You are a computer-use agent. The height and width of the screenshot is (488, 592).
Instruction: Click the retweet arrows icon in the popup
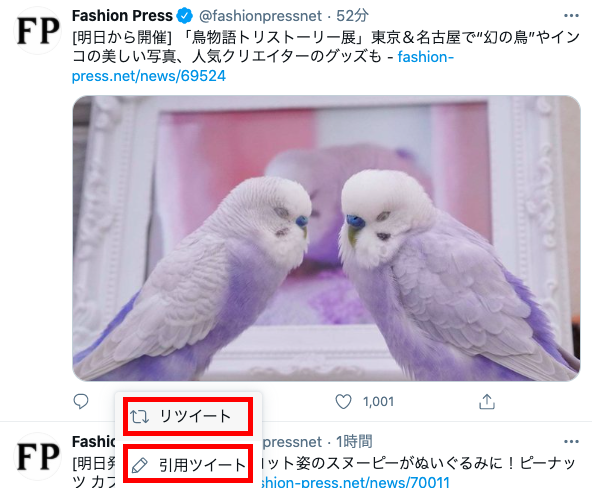coord(139,417)
